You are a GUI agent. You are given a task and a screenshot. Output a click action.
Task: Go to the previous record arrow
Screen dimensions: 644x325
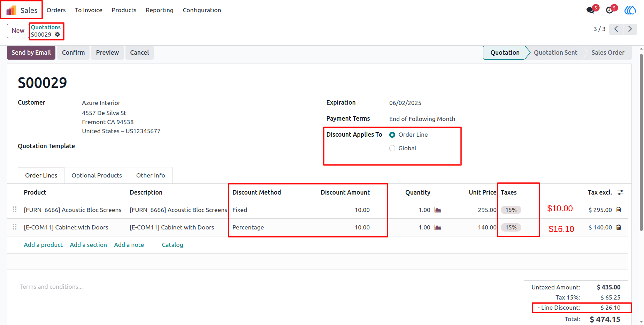[616, 29]
